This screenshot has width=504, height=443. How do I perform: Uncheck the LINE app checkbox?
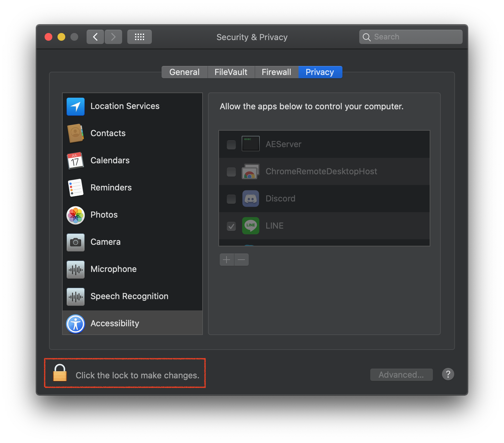click(x=231, y=226)
